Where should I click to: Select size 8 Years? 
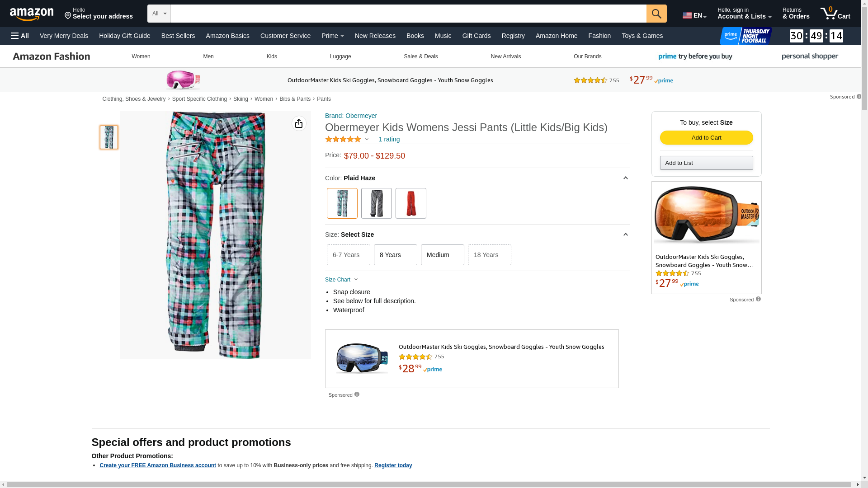(x=395, y=255)
